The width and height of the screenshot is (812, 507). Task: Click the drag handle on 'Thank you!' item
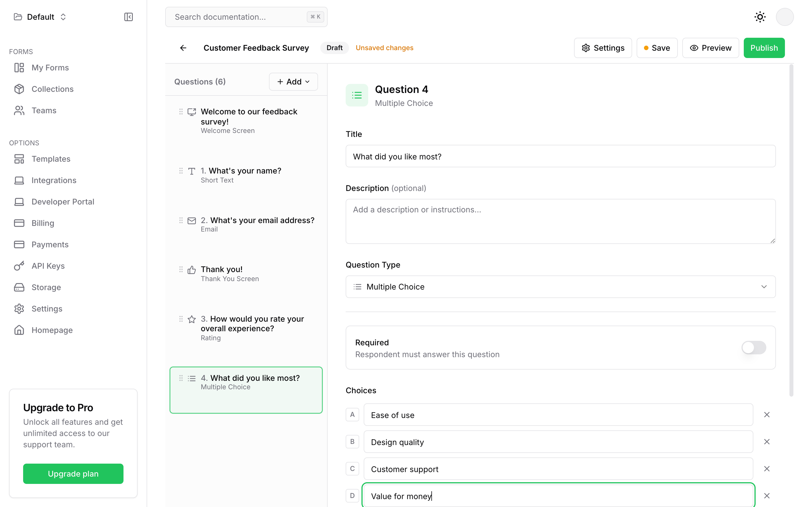point(181,270)
